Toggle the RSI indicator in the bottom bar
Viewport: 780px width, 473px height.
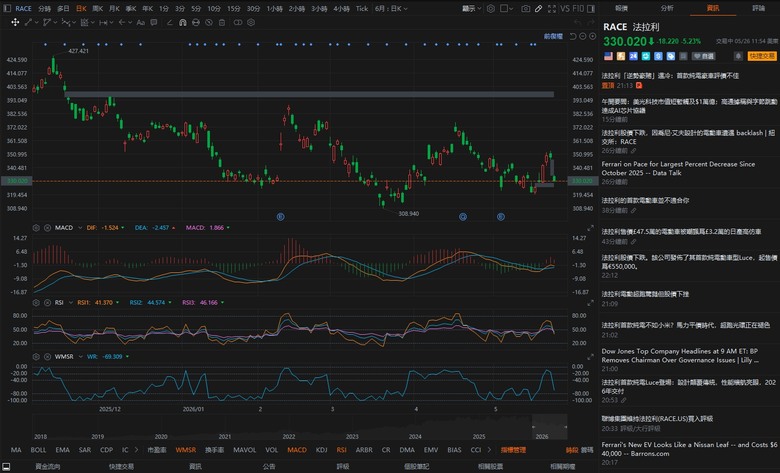(341, 450)
